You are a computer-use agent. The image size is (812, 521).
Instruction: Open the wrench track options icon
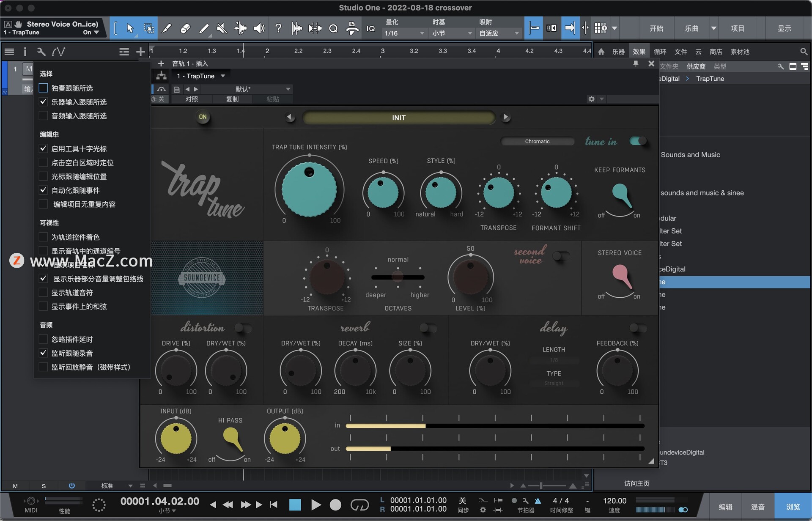[x=41, y=52]
